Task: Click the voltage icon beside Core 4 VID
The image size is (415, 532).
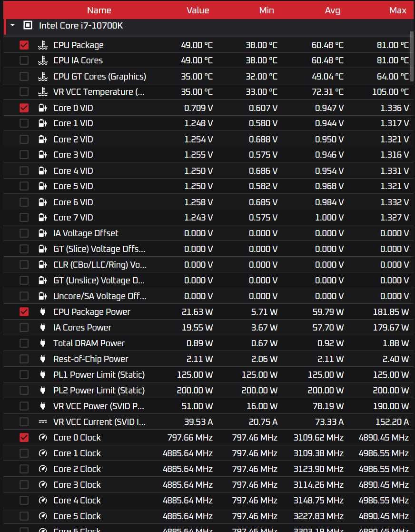Action: pos(43,171)
